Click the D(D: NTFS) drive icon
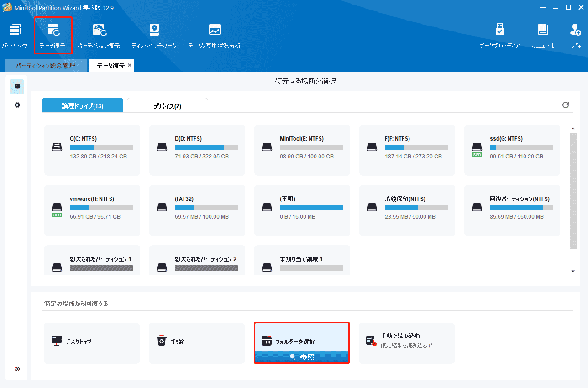Viewport: 588px width, 388px height. coord(162,147)
